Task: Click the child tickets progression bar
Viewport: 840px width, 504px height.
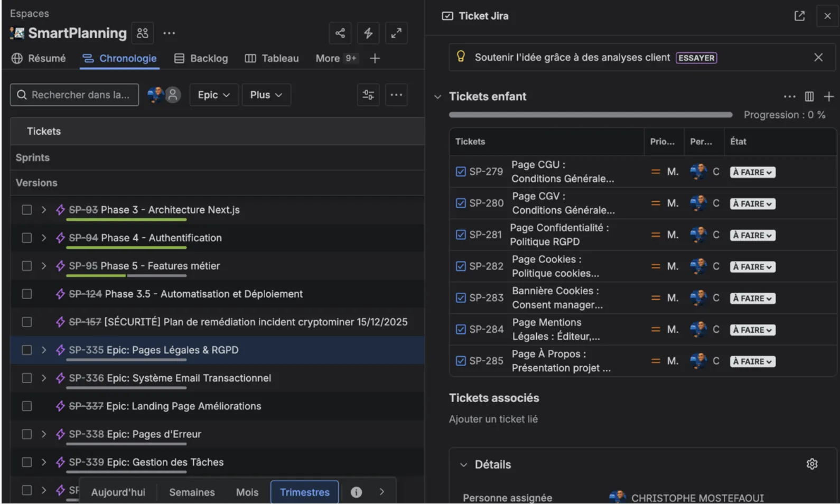Action: coord(591,115)
